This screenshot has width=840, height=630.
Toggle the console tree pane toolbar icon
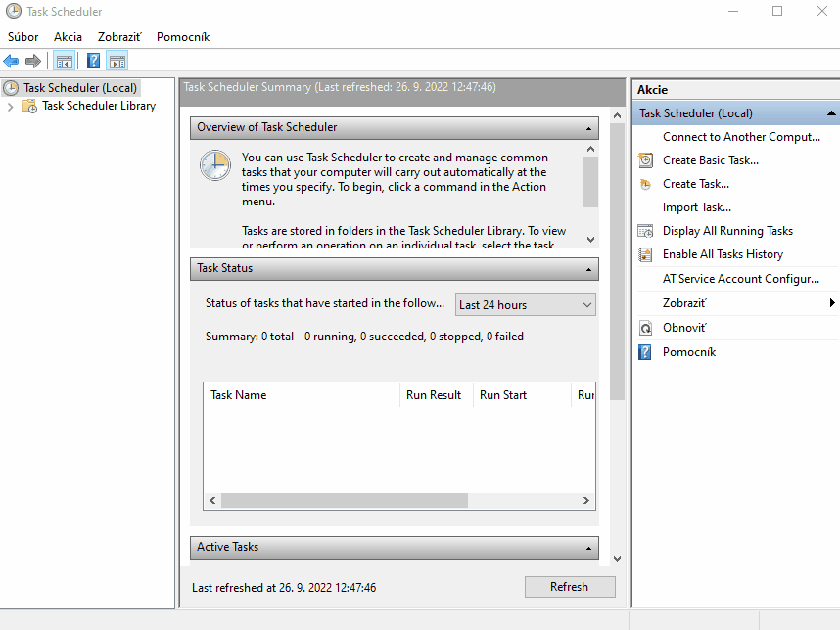(x=64, y=61)
